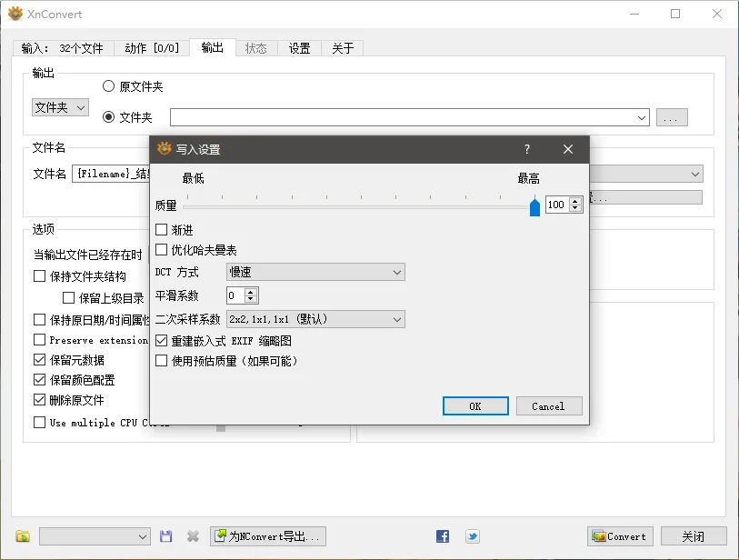The height and width of the screenshot is (560, 739).
Task: Open the 关于 tab
Action: pos(343,48)
